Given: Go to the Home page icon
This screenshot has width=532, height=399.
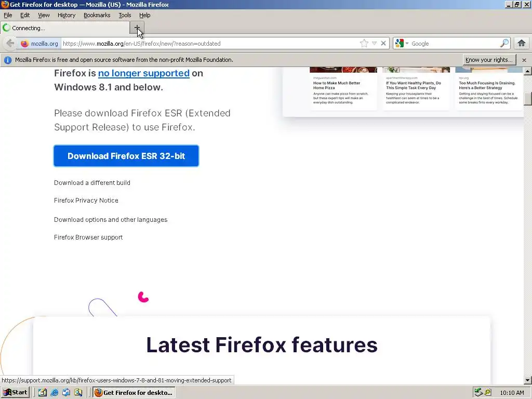Looking at the screenshot, I should coord(522,43).
